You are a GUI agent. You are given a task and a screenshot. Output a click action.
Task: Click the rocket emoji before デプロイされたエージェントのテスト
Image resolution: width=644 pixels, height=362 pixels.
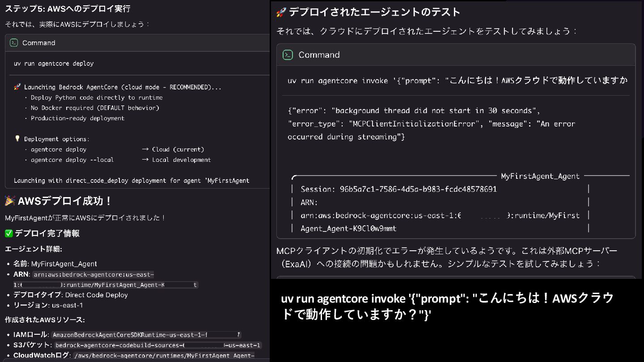coord(281,12)
